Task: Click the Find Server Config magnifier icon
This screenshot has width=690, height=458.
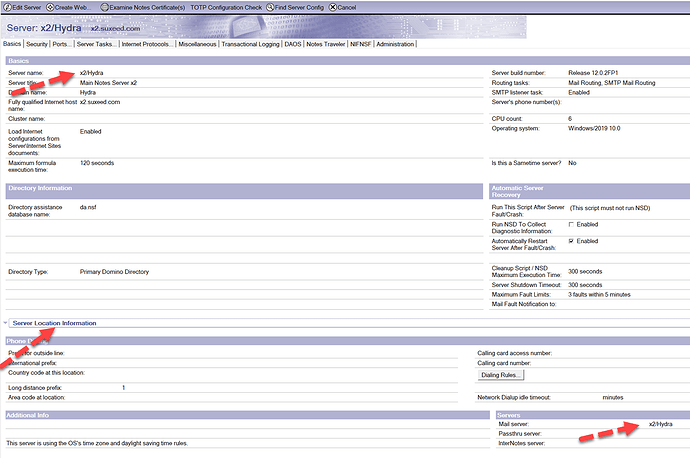Action: pyautogui.click(x=270, y=7)
